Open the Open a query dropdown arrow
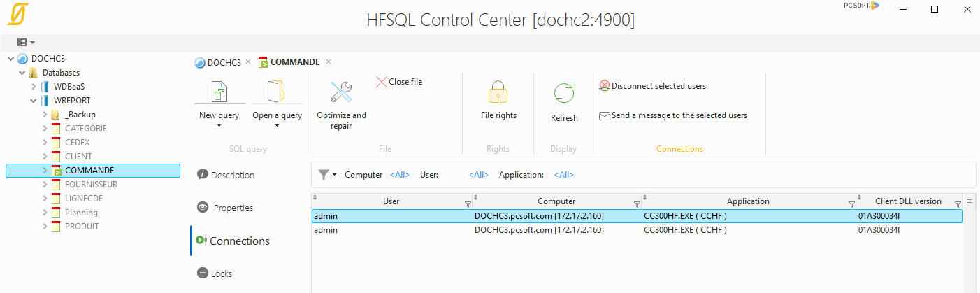This screenshot has width=980, height=293. tap(277, 127)
